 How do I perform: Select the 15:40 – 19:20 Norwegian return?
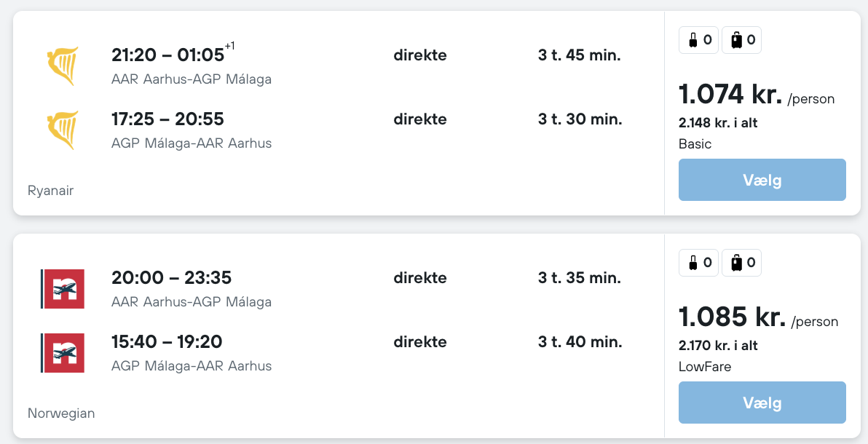[x=167, y=342]
